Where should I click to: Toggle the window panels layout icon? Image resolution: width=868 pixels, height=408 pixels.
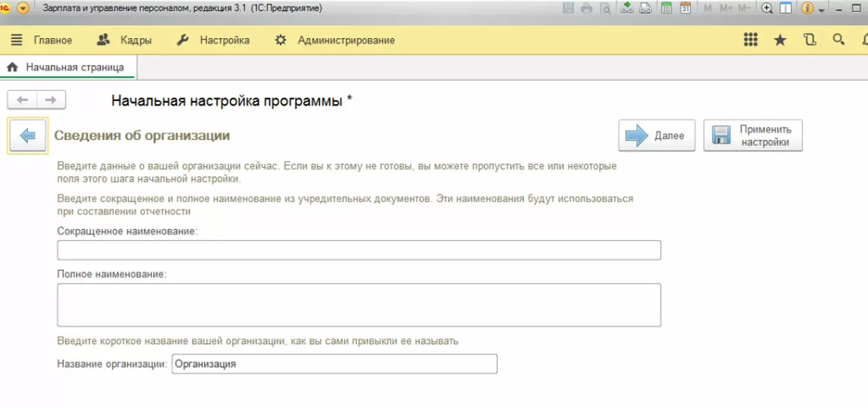click(786, 8)
